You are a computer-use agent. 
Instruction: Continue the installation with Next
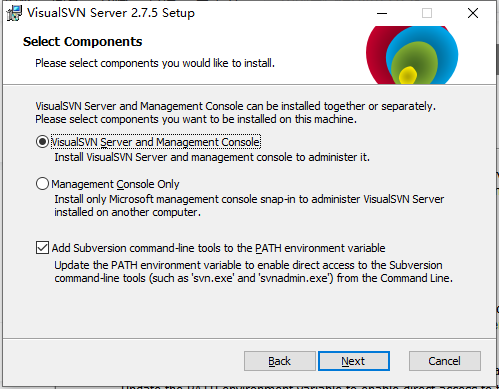pos(354,361)
